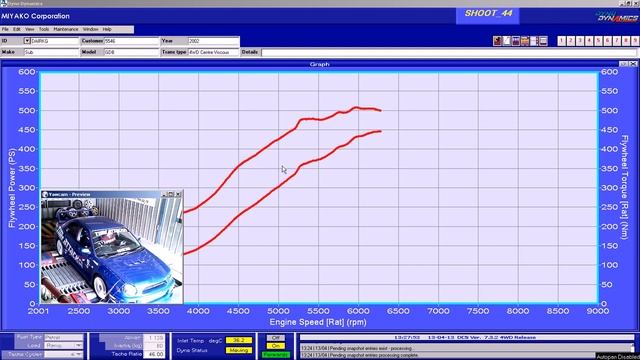Click the Dyno Status Moving indicator
The height and width of the screenshot is (360, 640).
point(238,350)
